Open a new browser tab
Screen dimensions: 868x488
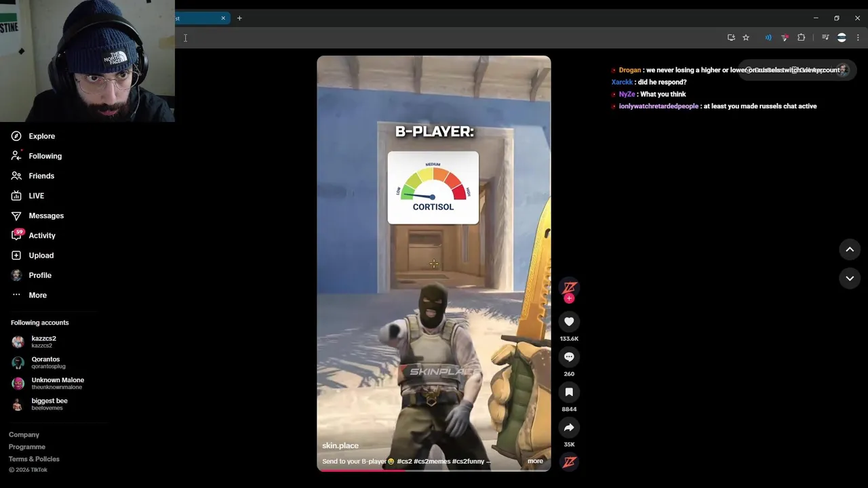(x=239, y=18)
